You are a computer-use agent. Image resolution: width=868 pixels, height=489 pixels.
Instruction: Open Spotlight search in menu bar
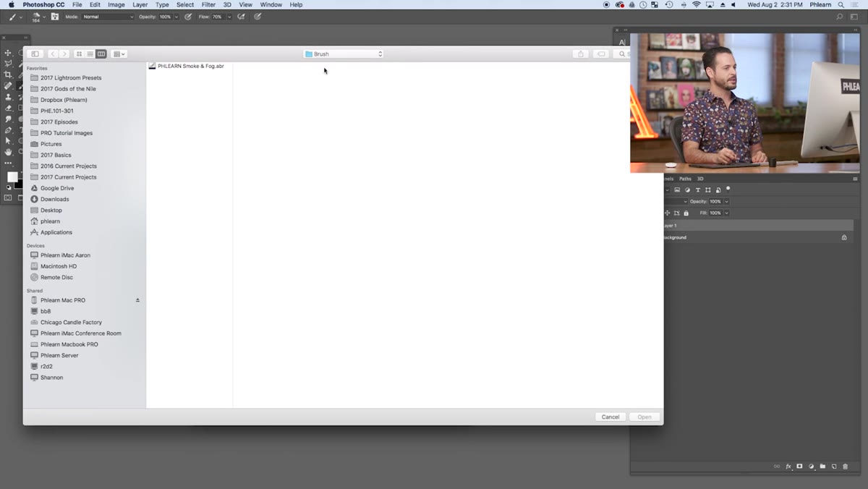click(x=841, y=4)
